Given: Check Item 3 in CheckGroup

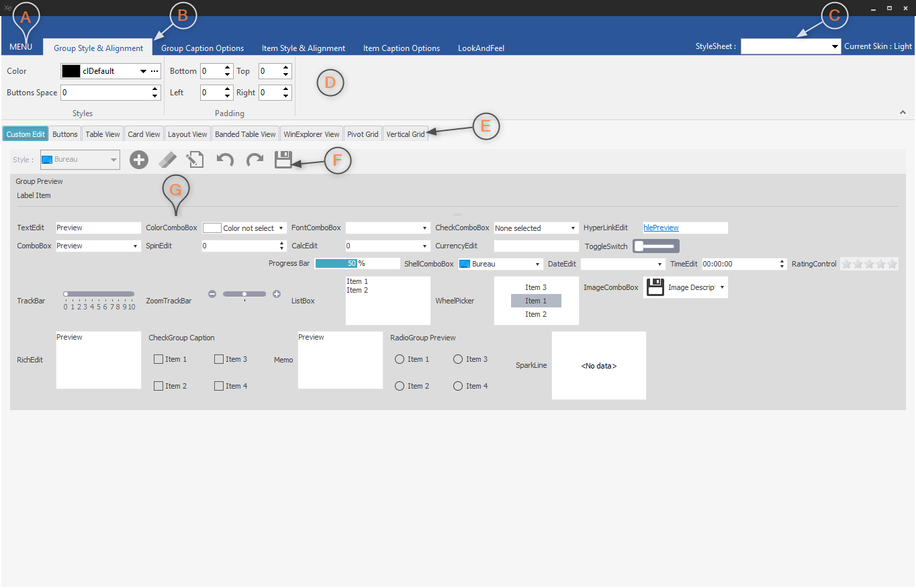Looking at the screenshot, I should (x=219, y=359).
